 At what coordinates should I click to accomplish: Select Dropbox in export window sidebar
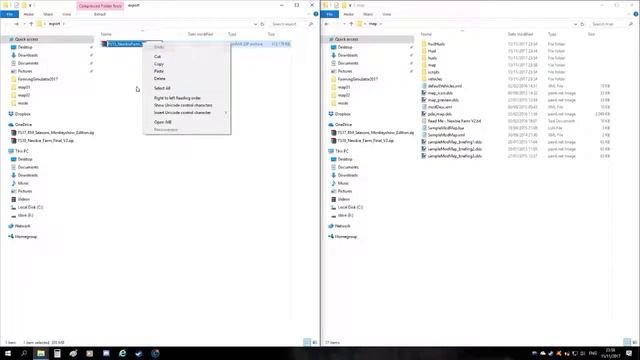pos(23,114)
